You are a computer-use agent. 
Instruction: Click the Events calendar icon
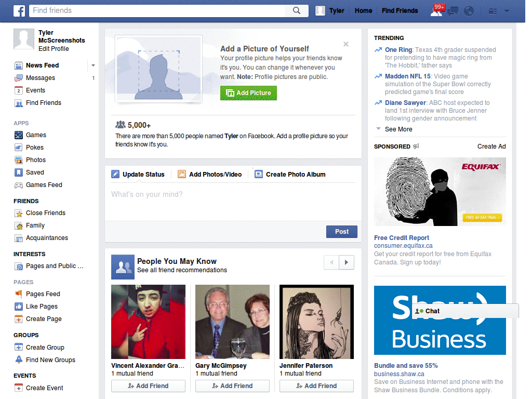point(19,90)
